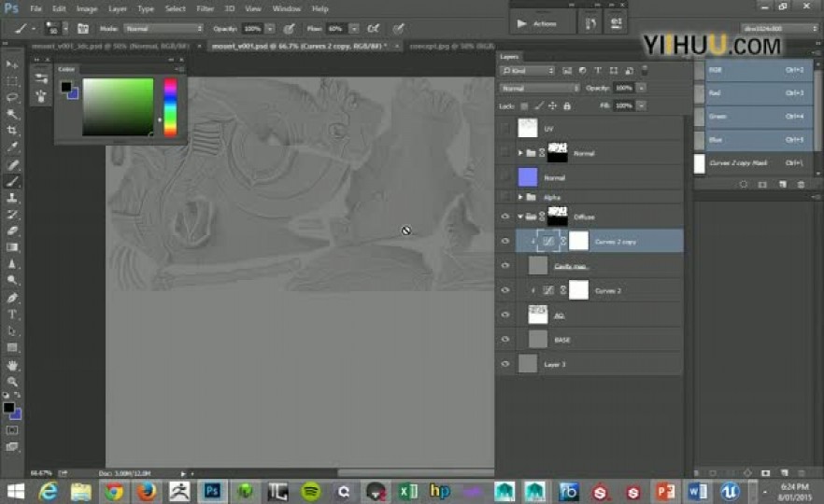Select the Brush tool in toolbar

tap(12, 182)
